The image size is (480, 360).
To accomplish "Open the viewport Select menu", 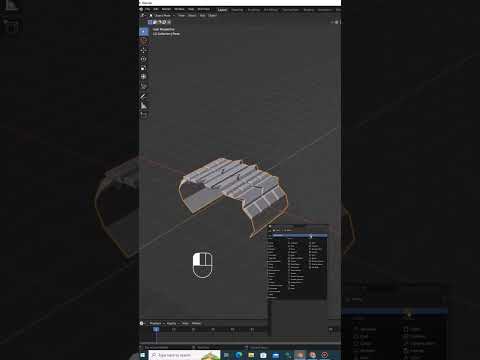I will [x=192, y=15].
